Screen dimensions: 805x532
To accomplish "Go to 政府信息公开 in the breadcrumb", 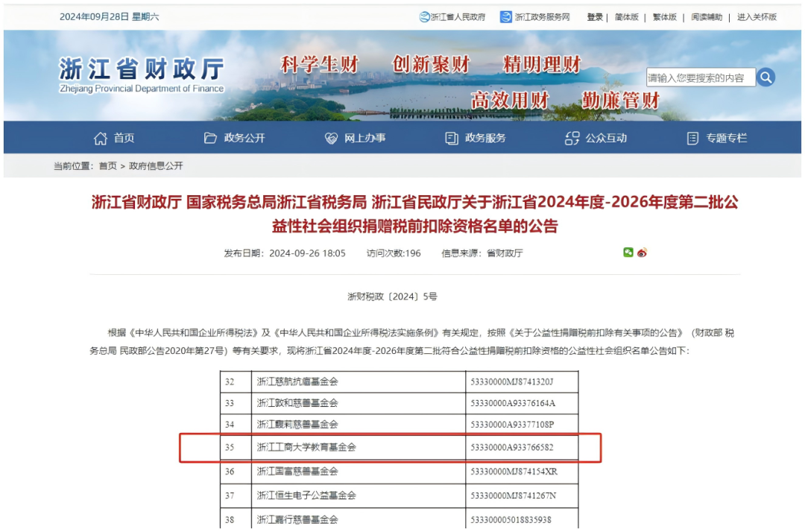I will coord(156,165).
